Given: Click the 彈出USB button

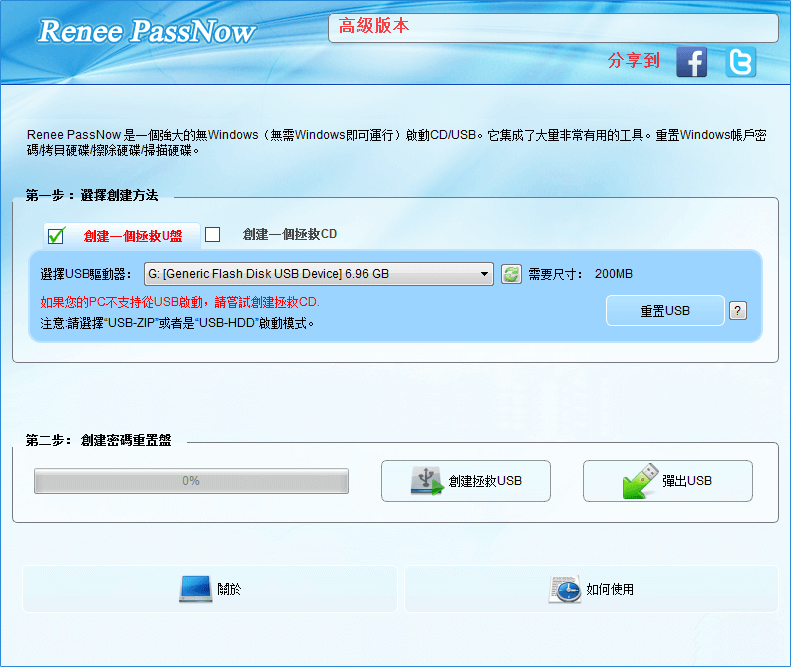Looking at the screenshot, I should click(x=667, y=481).
